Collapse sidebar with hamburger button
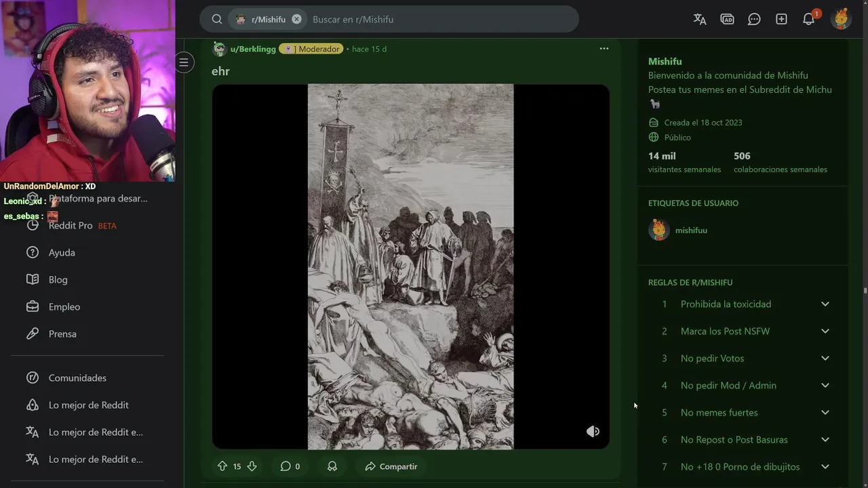Image resolution: width=868 pixels, height=488 pixels. pyautogui.click(x=184, y=62)
